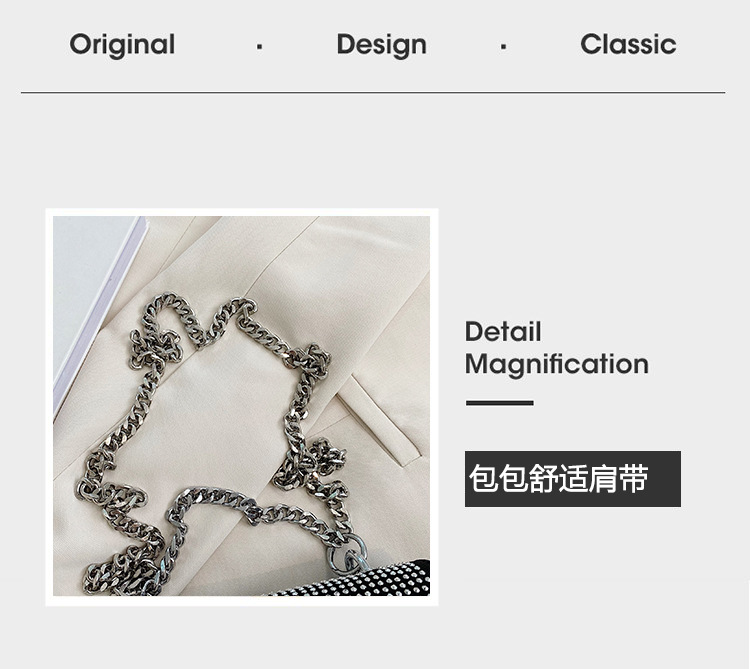Select the "Design" heading text

tap(381, 45)
